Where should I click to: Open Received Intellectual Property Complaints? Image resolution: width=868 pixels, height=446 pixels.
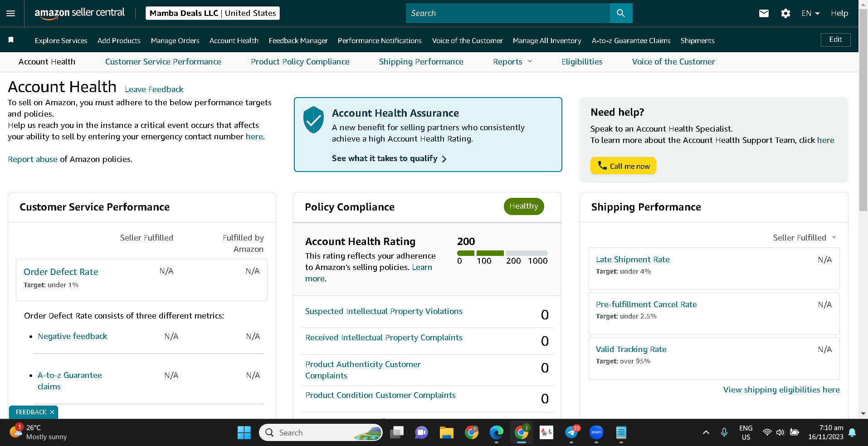384,338
